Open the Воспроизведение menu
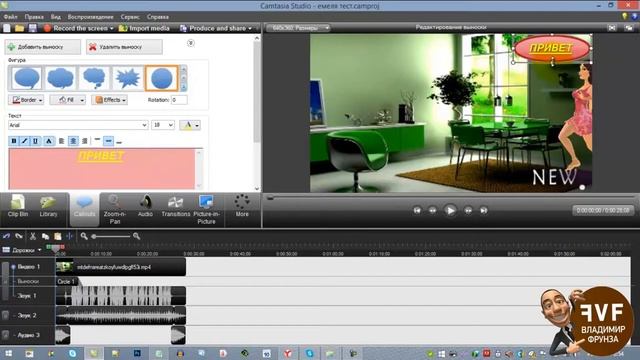The width and height of the screenshot is (640, 360). [91, 17]
